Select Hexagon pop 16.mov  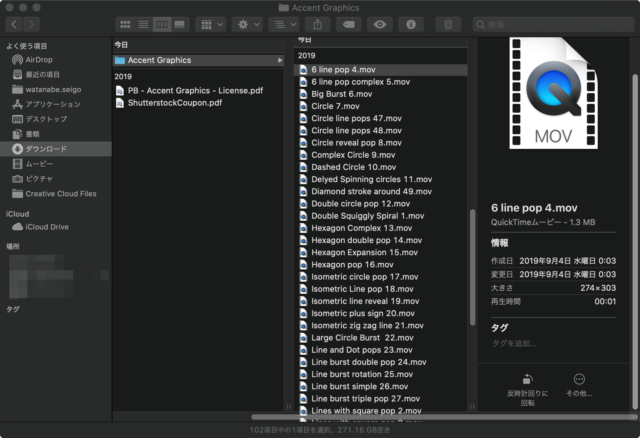point(380,265)
